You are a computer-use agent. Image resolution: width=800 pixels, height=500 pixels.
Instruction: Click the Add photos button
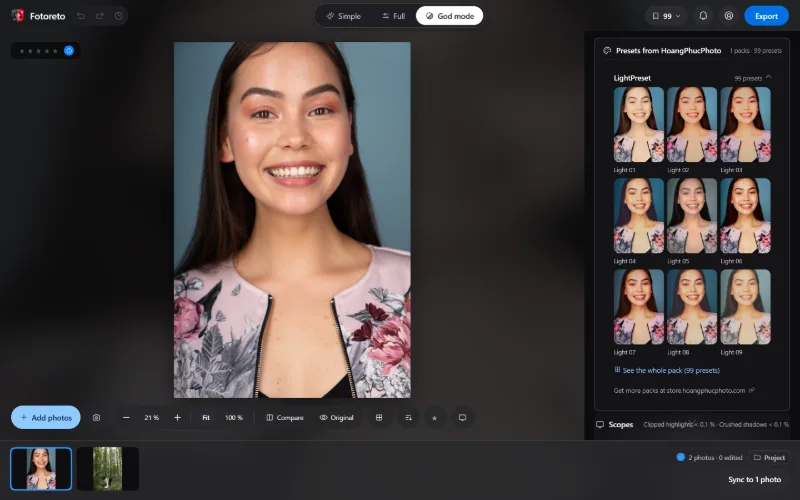click(x=46, y=417)
